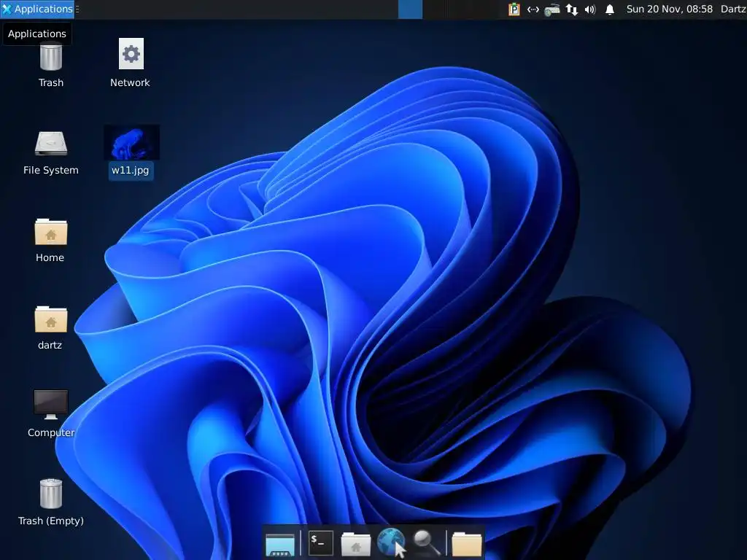Launch the web browser globe icon
Viewport: 747px width, 560px height.
point(391,542)
